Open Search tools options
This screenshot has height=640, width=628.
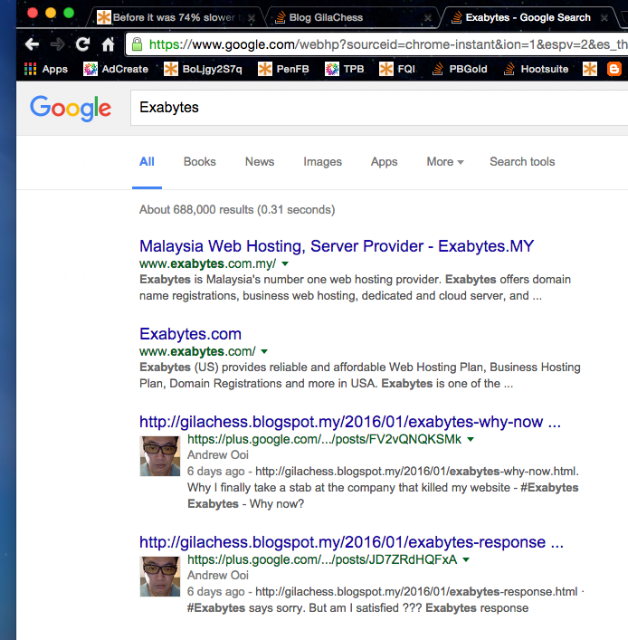tap(522, 162)
